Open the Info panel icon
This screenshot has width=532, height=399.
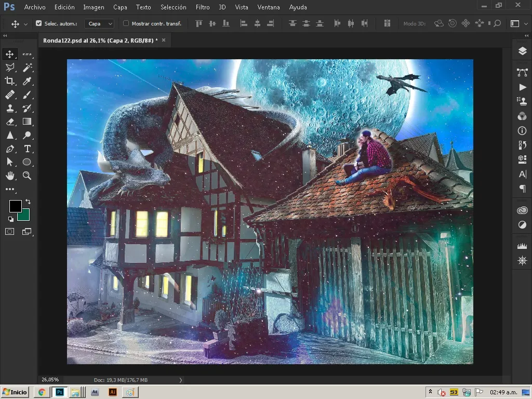coord(522,130)
